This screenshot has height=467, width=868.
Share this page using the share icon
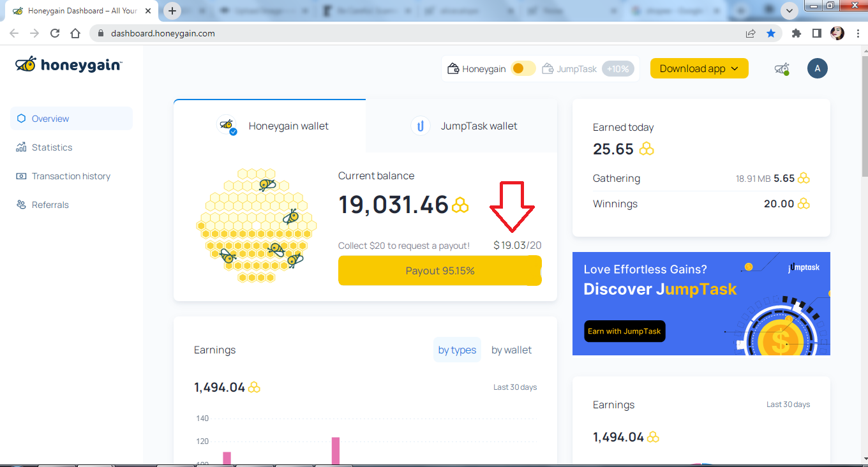[x=751, y=33]
